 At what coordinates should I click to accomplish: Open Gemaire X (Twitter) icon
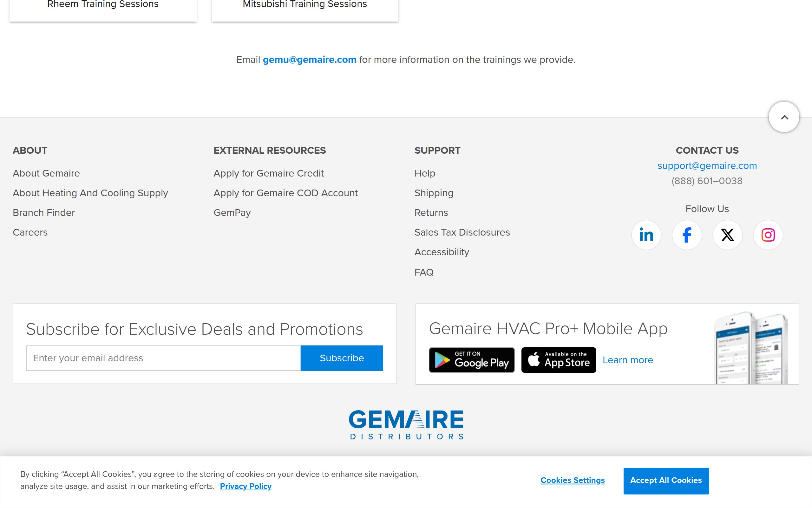727,235
